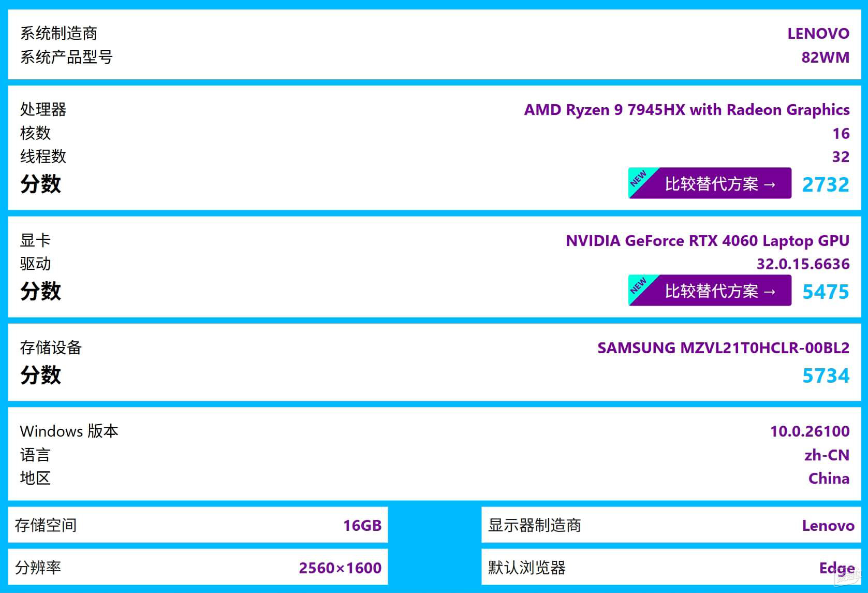Click the 系统制造商 label
Viewport: 868px width, 593px height.
pyautogui.click(x=58, y=34)
